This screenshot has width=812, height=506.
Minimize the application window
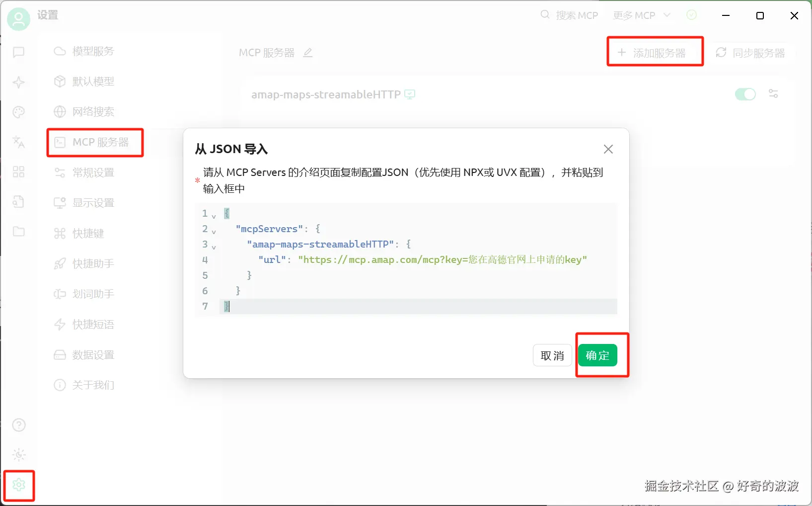726,15
